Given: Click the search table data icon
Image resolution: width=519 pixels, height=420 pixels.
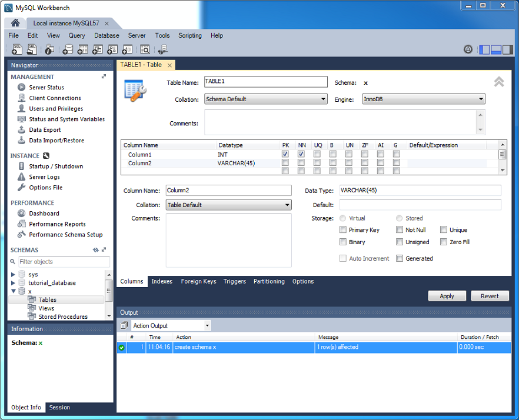Looking at the screenshot, I should pyautogui.click(x=145, y=49).
